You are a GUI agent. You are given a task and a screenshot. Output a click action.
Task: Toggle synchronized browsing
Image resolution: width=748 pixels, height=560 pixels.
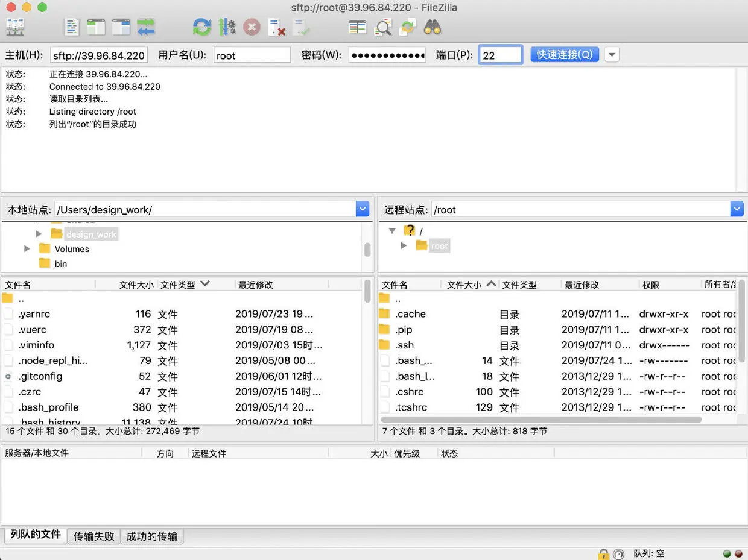pos(408,27)
